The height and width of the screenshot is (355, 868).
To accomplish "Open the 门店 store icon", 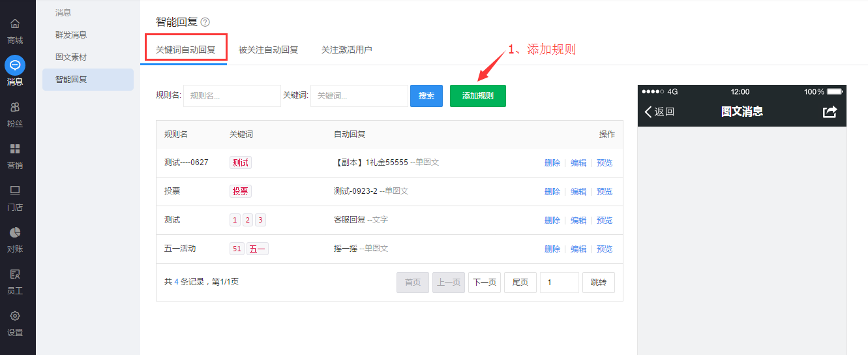I will click(x=15, y=191).
